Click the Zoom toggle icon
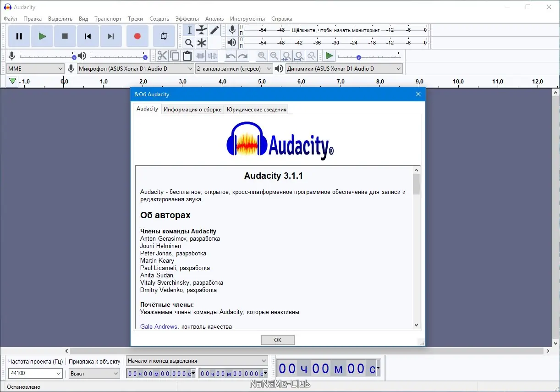This screenshot has width=560, height=392. [311, 56]
